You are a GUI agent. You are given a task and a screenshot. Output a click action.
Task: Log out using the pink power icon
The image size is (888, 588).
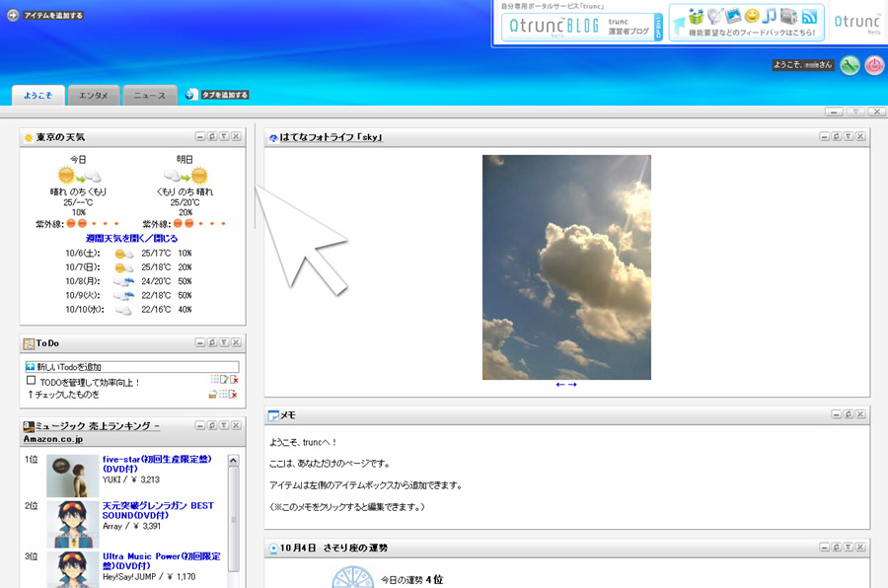click(874, 65)
